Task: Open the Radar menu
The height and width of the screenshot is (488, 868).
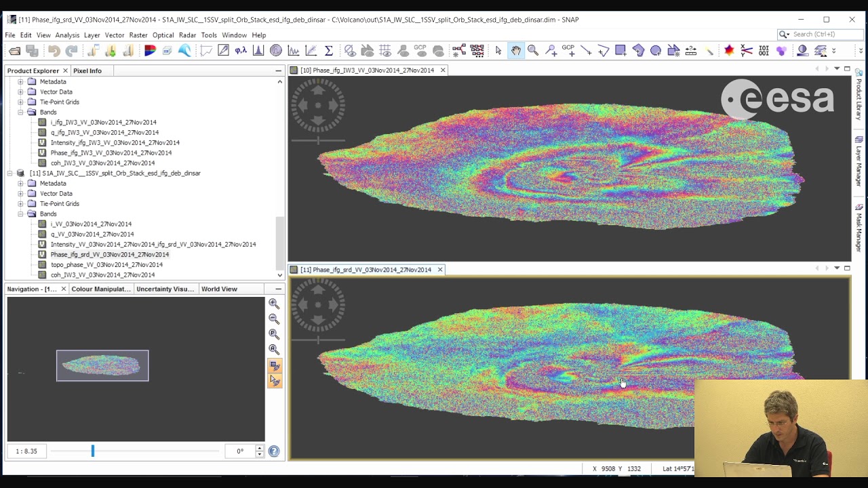Action: coord(188,35)
